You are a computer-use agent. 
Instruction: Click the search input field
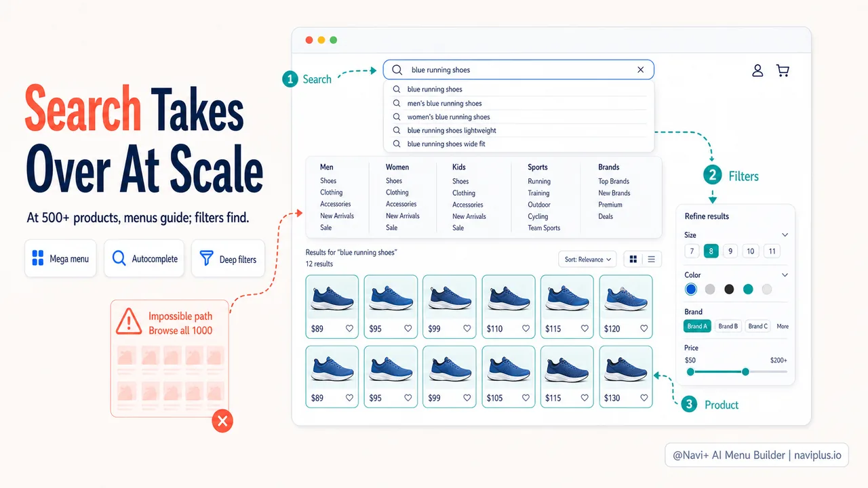click(519, 70)
